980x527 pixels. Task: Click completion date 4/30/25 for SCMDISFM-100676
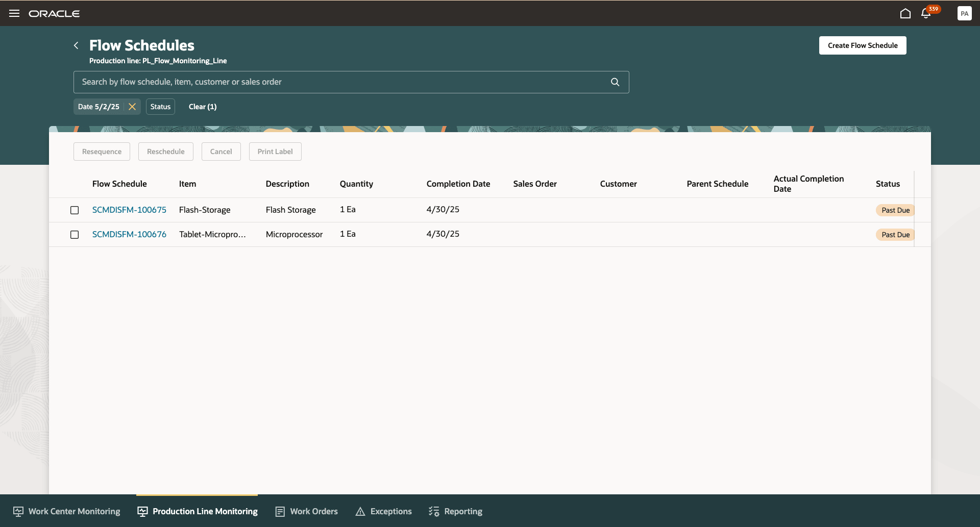click(x=443, y=234)
